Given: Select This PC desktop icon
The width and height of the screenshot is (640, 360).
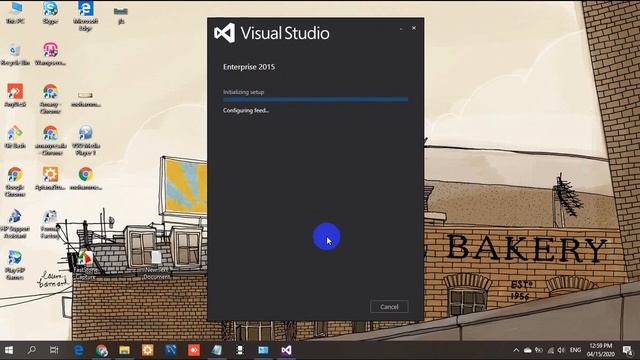Looking at the screenshot, I should (16, 13).
